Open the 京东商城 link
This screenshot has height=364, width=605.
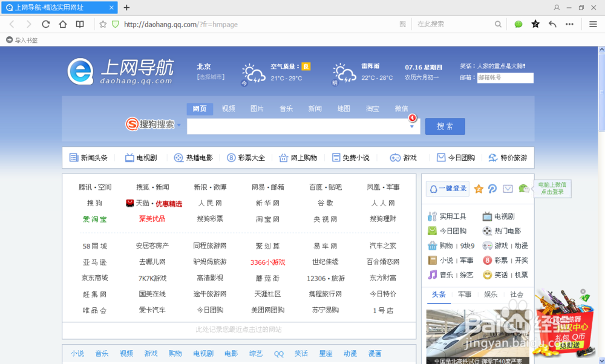tap(94, 278)
